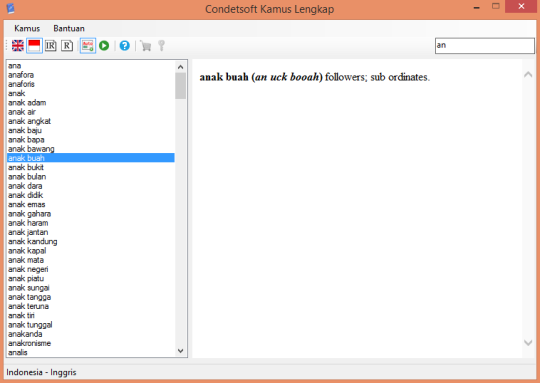Click the R toolbar icon
The height and width of the screenshot is (383, 540).
[x=67, y=45]
